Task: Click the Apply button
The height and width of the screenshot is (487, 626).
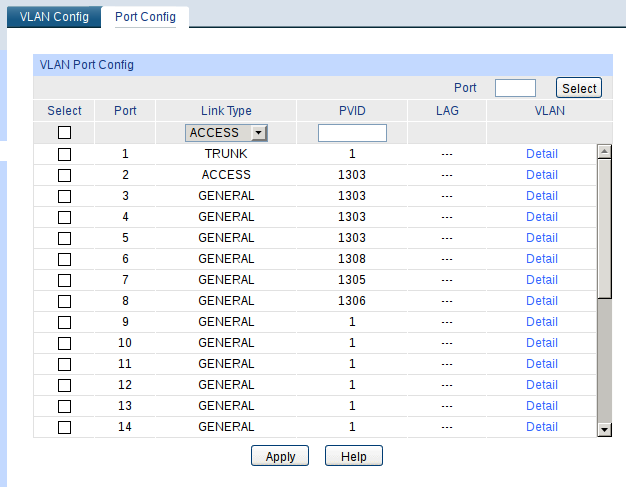Action: pyautogui.click(x=280, y=456)
